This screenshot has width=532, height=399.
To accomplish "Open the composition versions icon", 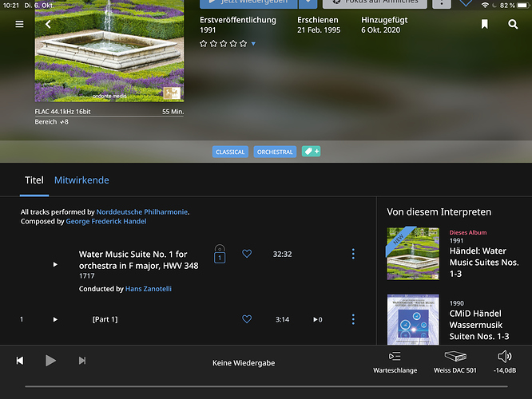I will (220, 254).
